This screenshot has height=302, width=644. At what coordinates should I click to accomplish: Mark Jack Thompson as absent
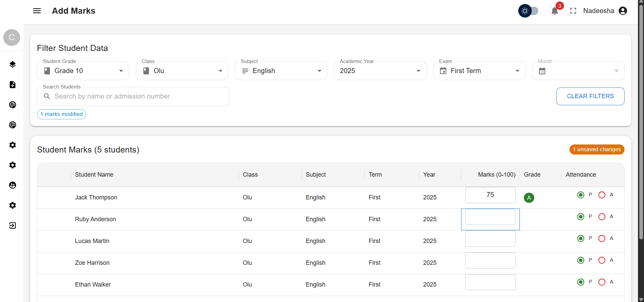coord(602,195)
